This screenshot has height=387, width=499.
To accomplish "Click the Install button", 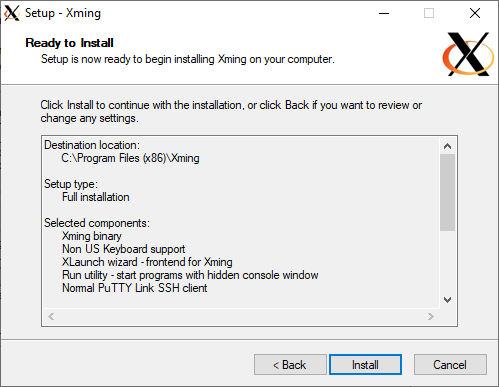I will click(x=365, y=364).
